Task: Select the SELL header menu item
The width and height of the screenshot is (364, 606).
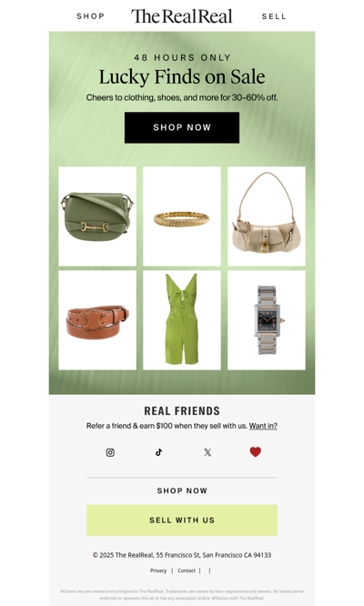Action: click(x=274, y=16)
